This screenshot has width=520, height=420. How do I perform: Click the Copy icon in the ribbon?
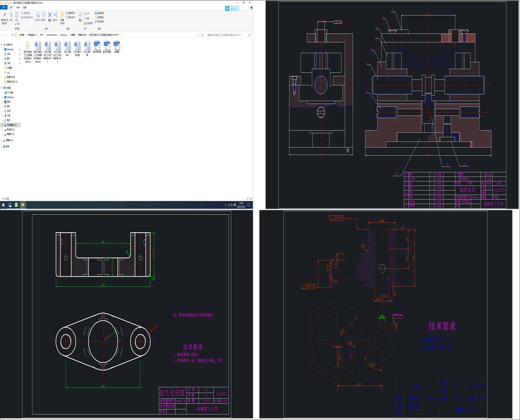click(x=11, y=15)
